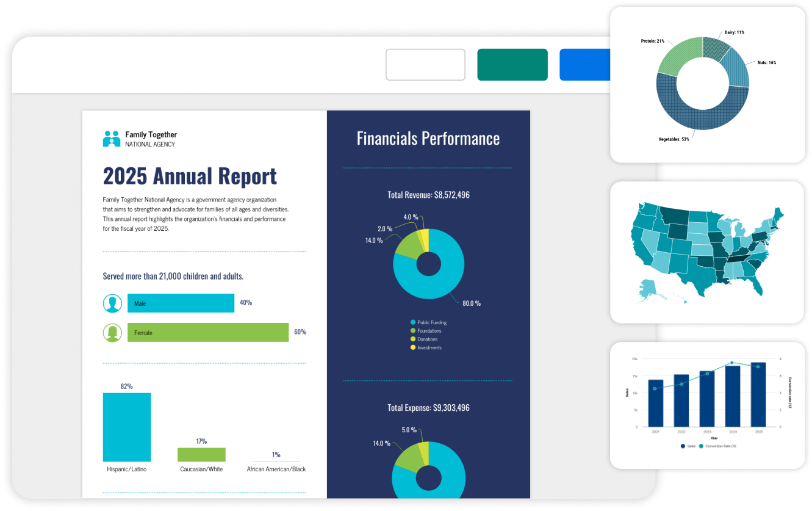Click the Investments legend marker

[414, 347]
